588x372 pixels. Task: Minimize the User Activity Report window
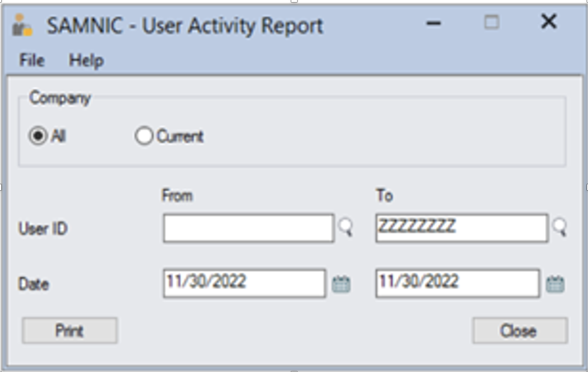(433, 24)
